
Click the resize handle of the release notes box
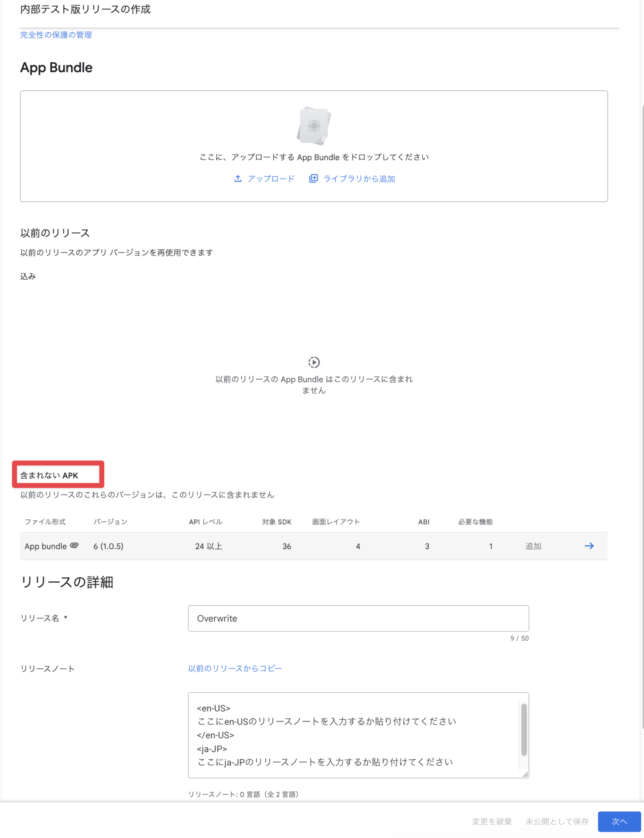click(525, 774)
